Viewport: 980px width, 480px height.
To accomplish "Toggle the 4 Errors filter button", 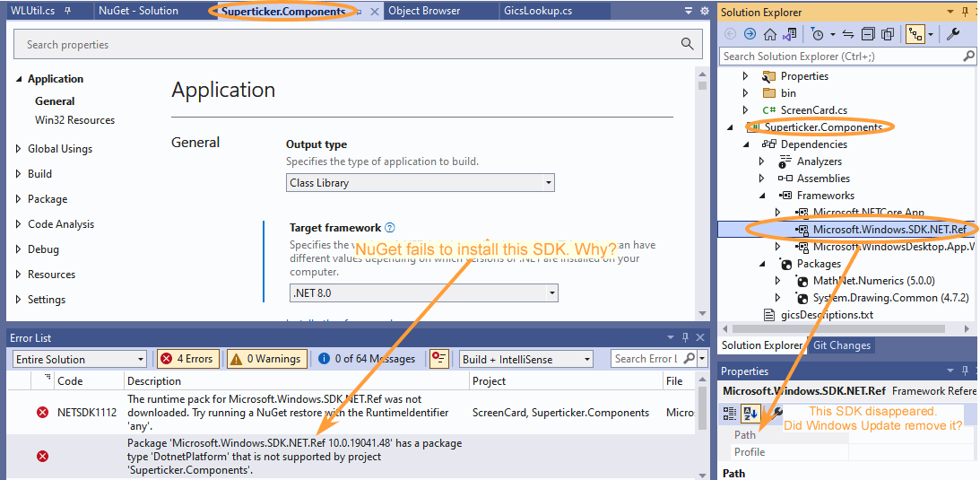I will point(188,359).
